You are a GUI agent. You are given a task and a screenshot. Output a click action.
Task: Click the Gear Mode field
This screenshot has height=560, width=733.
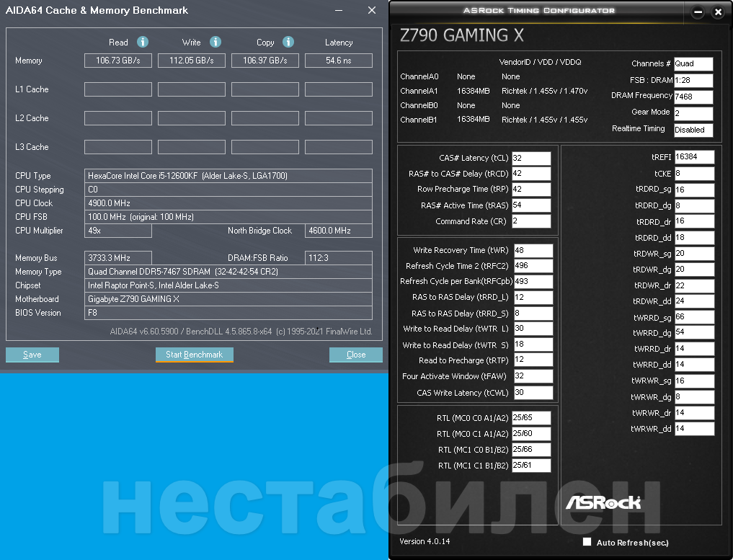coord(693,114)
